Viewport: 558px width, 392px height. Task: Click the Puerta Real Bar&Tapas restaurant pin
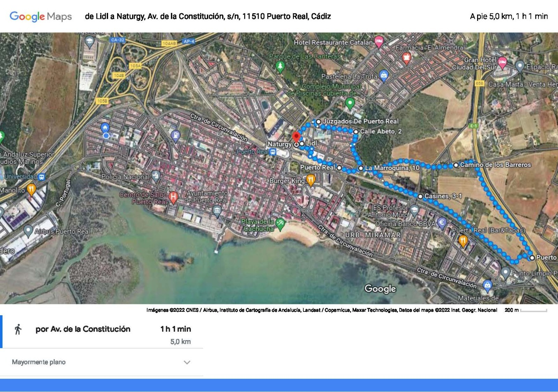[463, 241]
